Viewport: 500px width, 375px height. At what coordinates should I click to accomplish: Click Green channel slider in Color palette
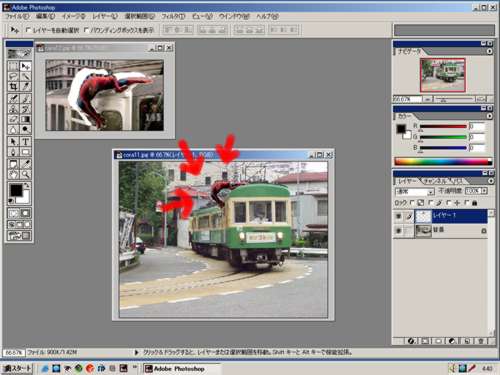point(443,137)
